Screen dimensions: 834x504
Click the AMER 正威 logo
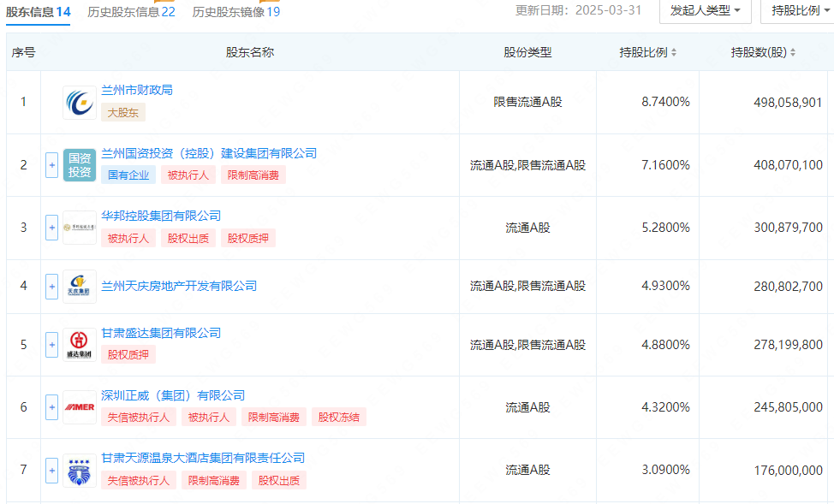coord(80,407)
